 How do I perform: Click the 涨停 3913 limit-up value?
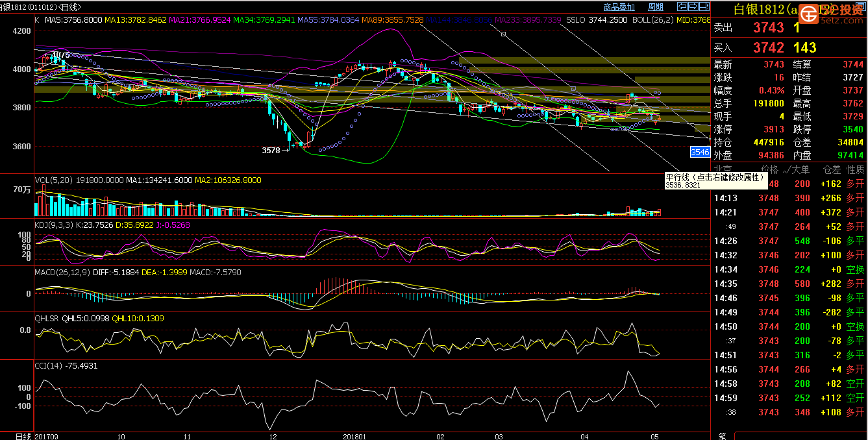(x=774, y=129)
